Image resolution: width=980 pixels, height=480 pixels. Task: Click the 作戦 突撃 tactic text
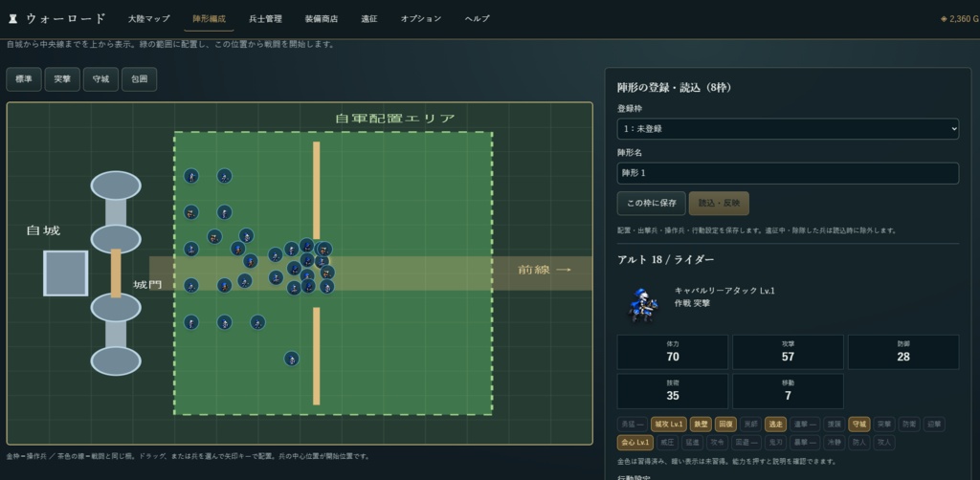692,303
